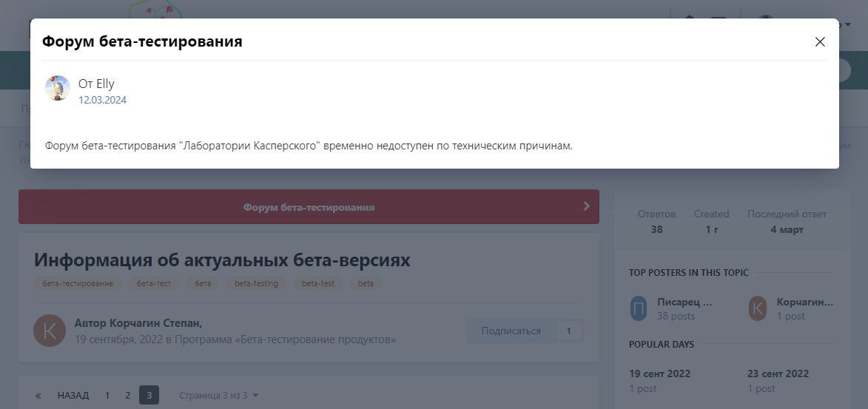Open Программа «Бета-тестирование продуктов» forum link
868x409 pixels.
(285, 339)
